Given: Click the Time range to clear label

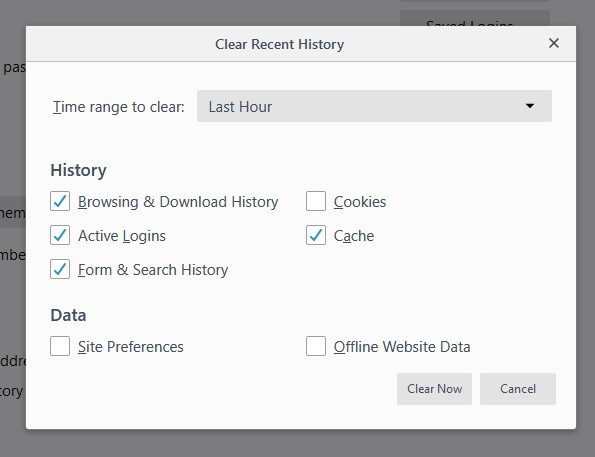Looking at the screenshot, I should [x=118, y=107].
